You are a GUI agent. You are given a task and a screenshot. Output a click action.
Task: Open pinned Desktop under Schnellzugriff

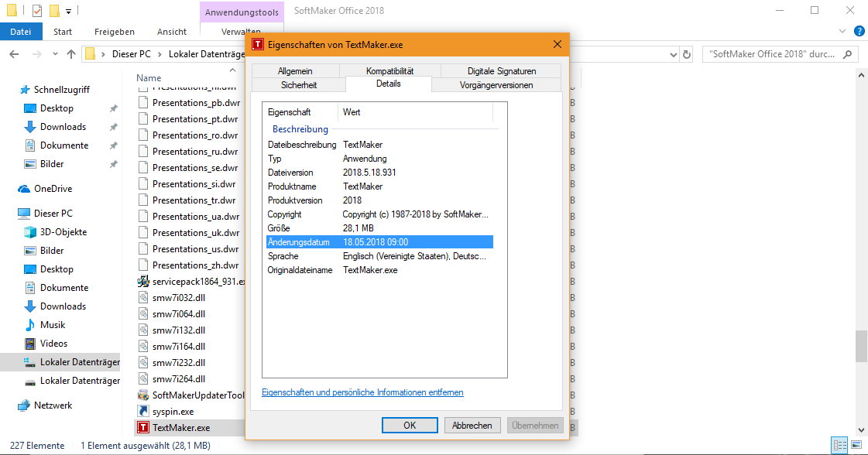pos(57,108)
